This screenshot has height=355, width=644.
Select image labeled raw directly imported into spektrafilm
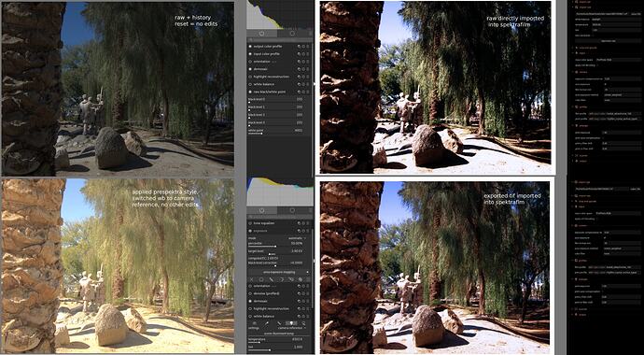click(x=435, y=87)
